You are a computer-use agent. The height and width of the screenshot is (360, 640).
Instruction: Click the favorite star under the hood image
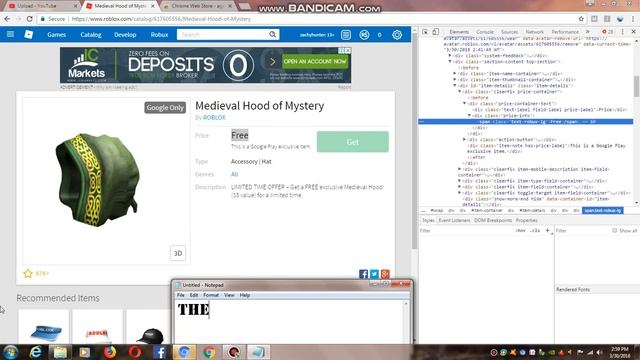[x=28, y=273]
